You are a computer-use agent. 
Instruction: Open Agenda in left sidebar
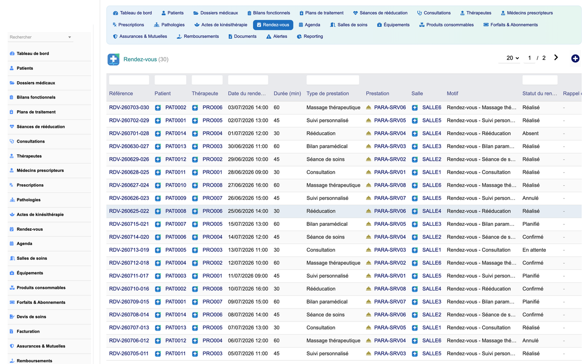(24, 244)
